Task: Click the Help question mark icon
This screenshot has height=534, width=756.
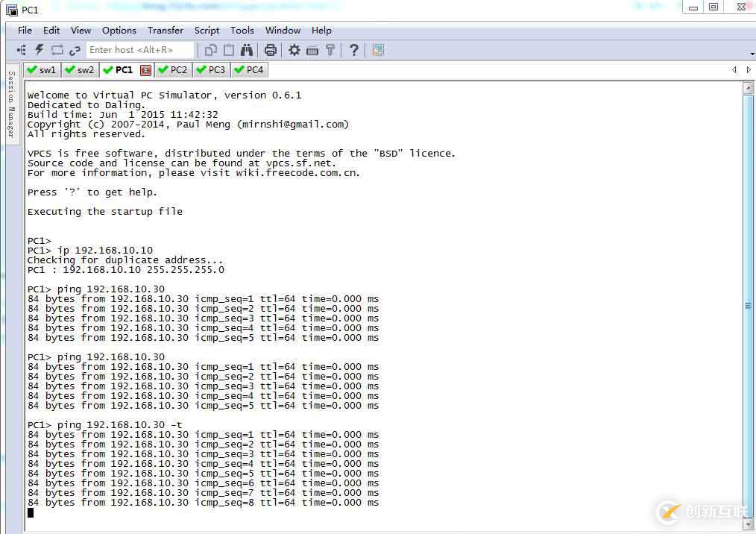Action: [x=354, y=50]
